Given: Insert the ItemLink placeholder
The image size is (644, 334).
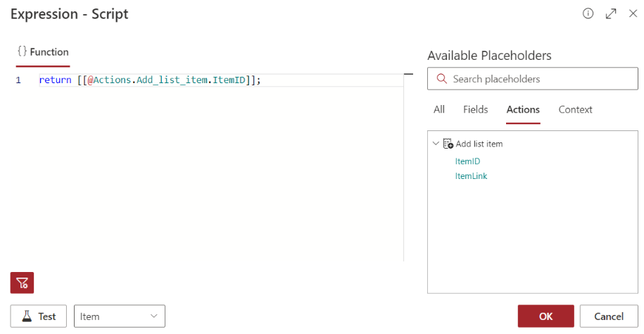Looking at the screenshot, I should pos(471,176).
